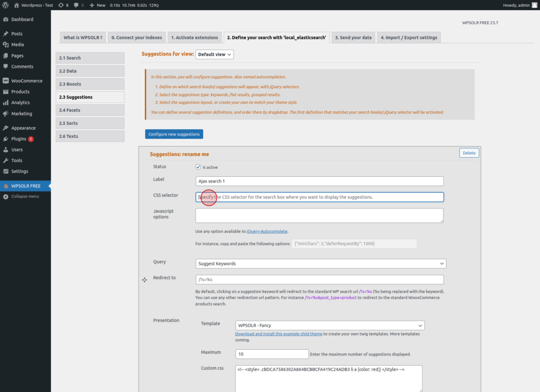Open the 2.5 Sorts section

coord(90,123)
